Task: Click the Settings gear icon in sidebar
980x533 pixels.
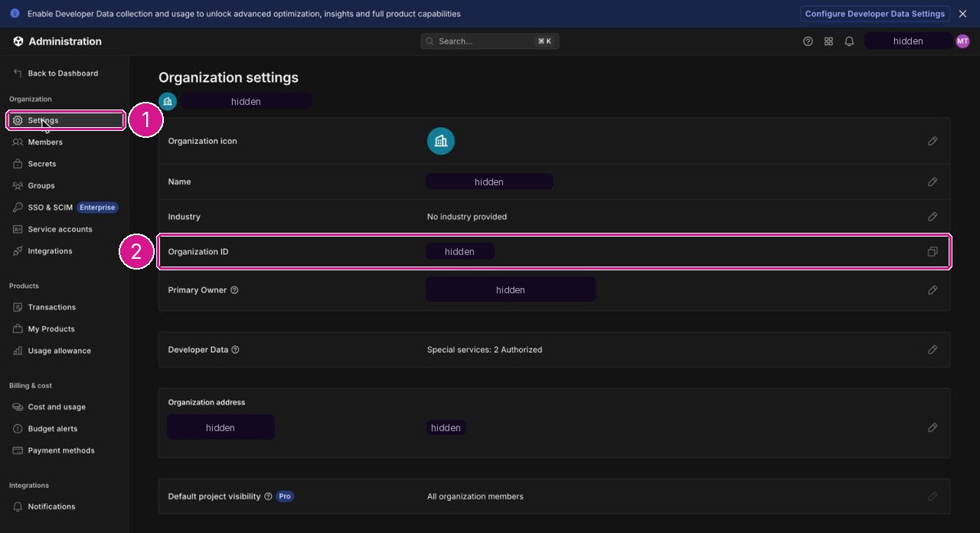Action: tap(18, 120)
